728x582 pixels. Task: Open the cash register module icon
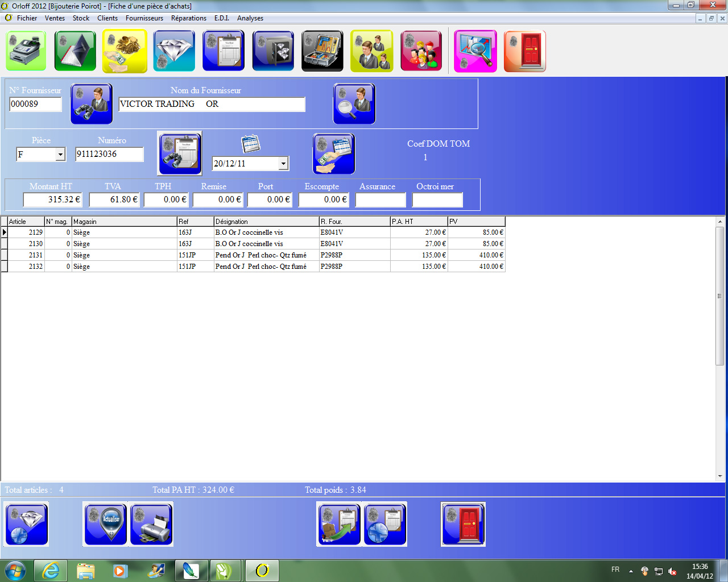click(26, 51)
